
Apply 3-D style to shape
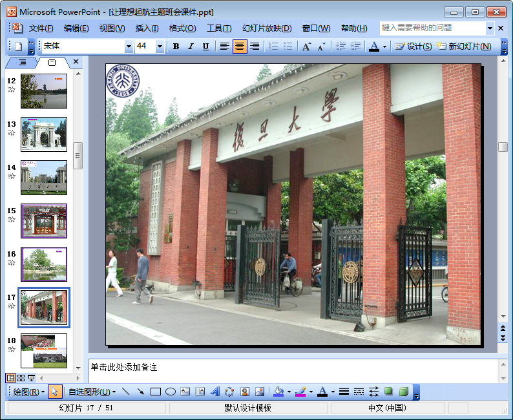tap(404, 392)
